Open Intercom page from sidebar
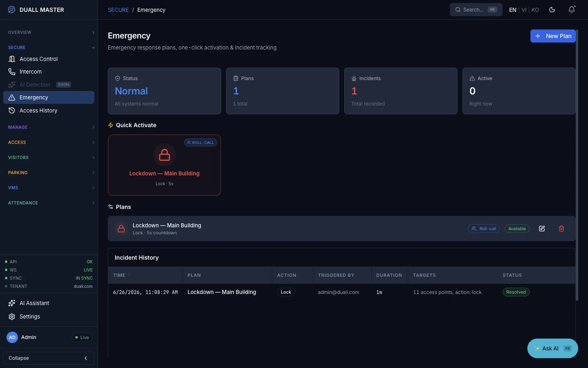This screenshot has width=588, height=368. [x=49, y=72]
